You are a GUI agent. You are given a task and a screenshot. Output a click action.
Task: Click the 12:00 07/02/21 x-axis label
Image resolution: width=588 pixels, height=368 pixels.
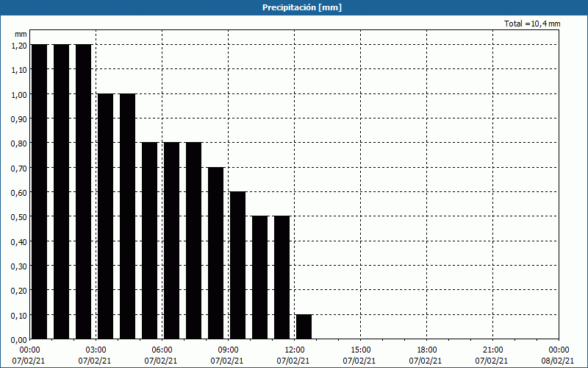click(293, 355)
